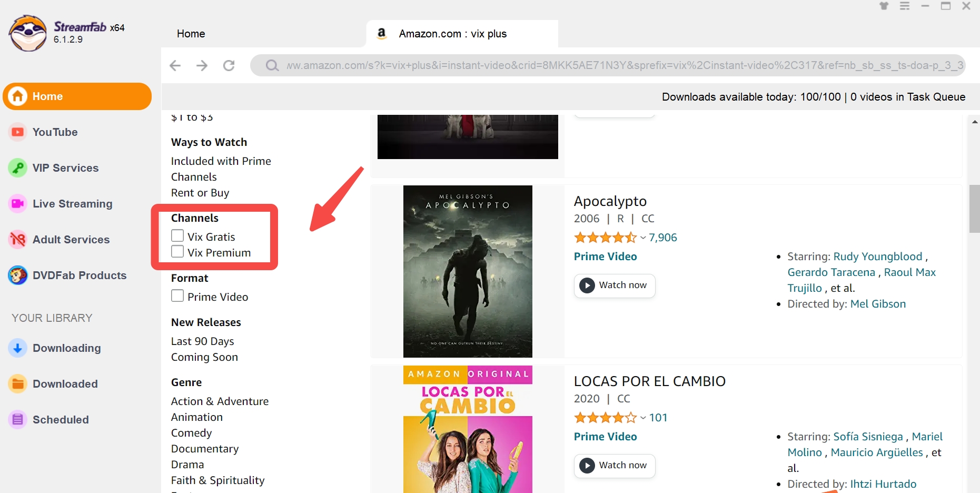Screen dimensions: 980x493
Task: Open Apocalypto 7,906 ratings link
Action: [663, 238]
